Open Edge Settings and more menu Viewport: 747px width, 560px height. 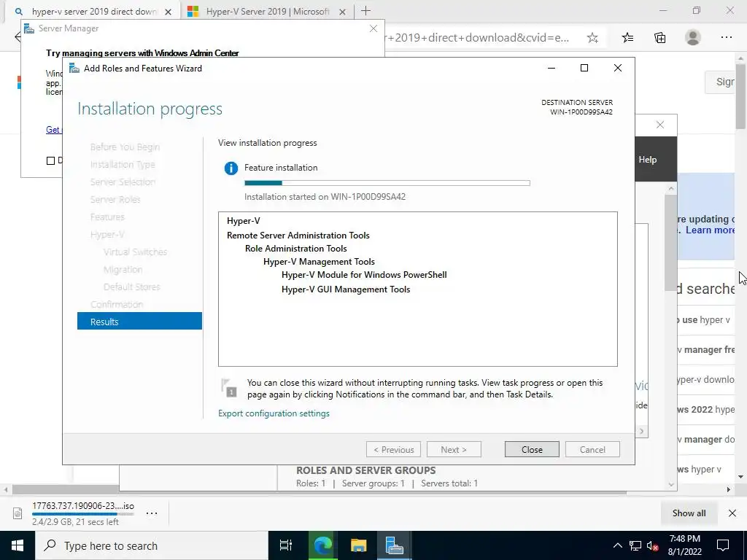pyautogui.click(x=726, y=37)
